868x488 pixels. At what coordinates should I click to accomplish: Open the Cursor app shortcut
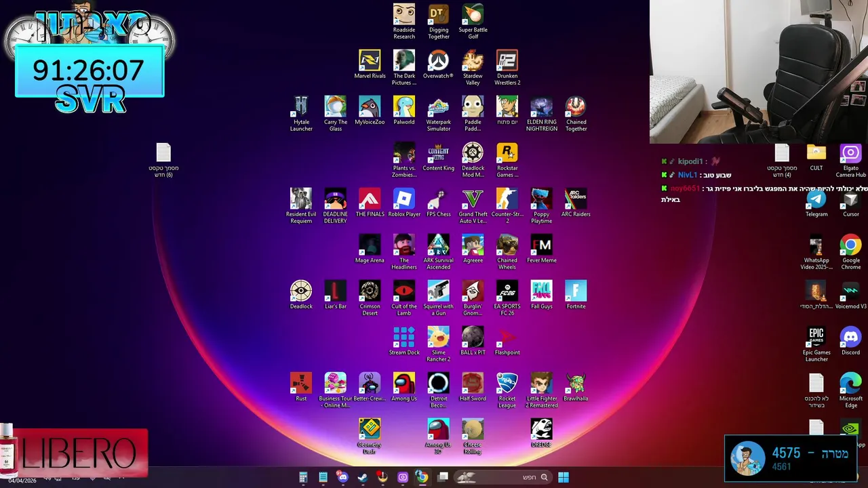coord(850,203)
